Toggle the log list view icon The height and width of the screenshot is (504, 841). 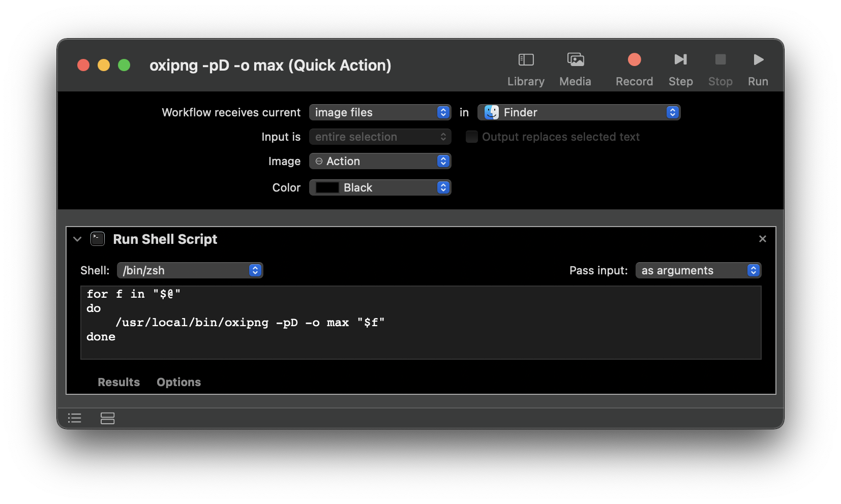(75, 418)
